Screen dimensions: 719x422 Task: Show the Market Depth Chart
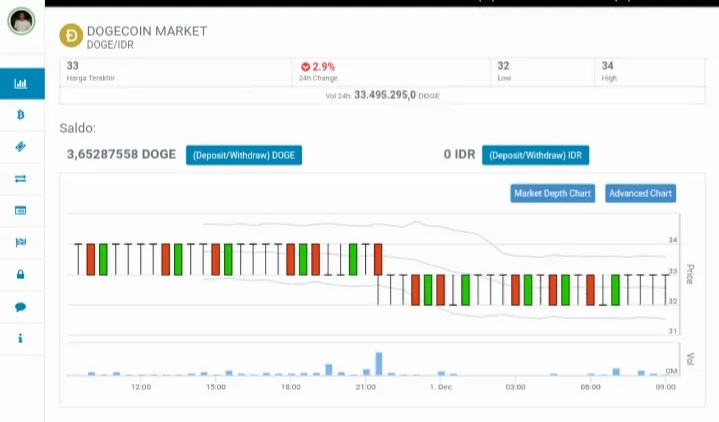[553, 194]
